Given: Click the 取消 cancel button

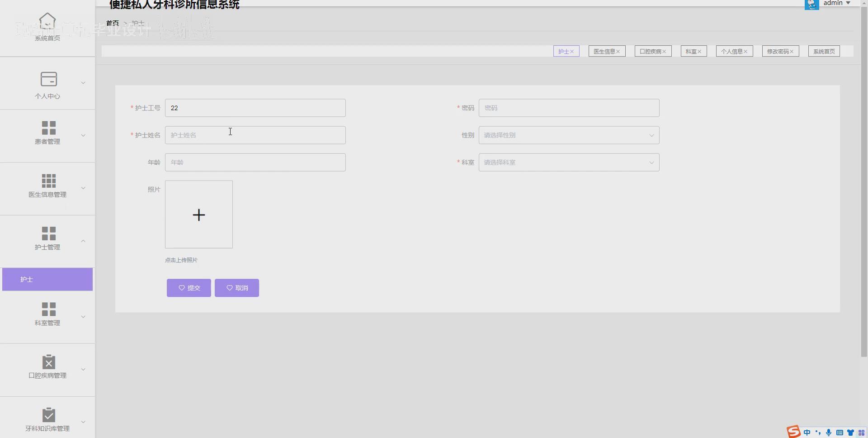Looking at the screenshot, I should tap(237, 288).
